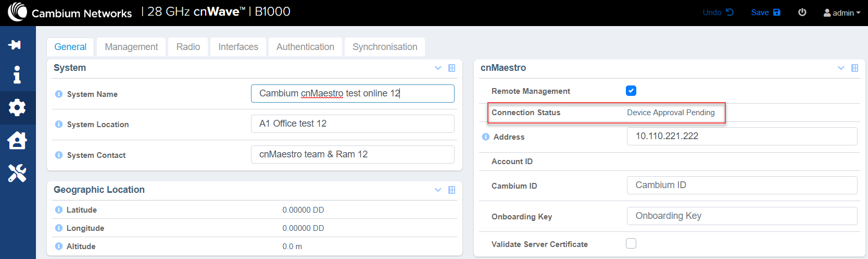Click the Save disk icon
Image resolution: width=868 pixels, height=259 pixels.
tap(777, 13)
